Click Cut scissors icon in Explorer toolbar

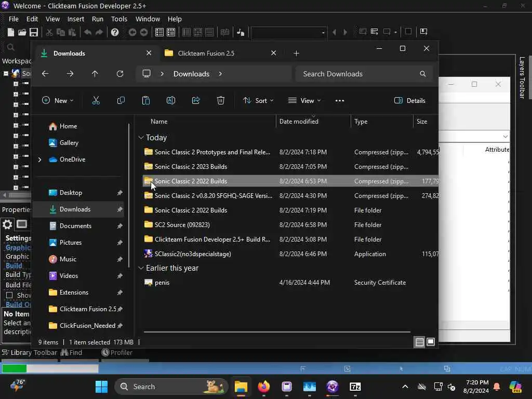(x=96, y=100)
